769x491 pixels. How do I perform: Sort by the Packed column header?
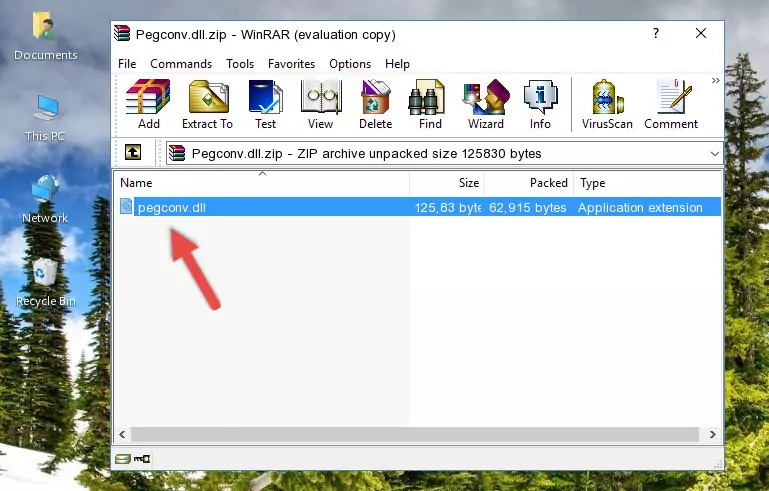tap(529, 183)
